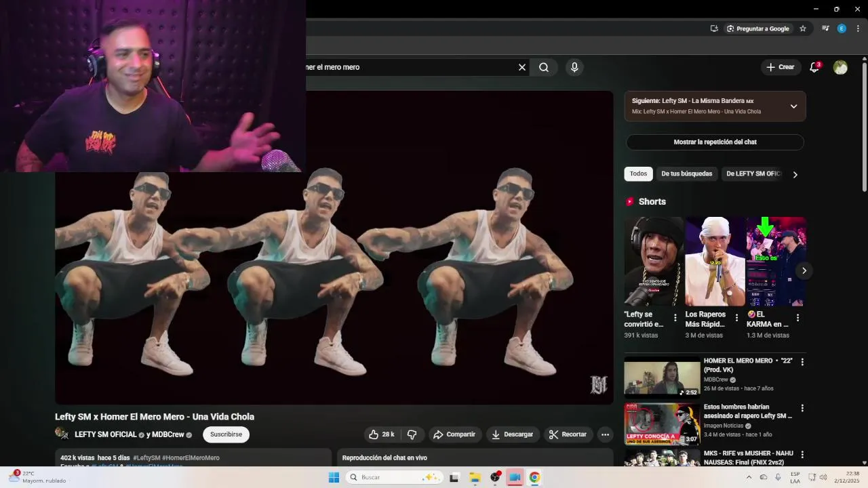Open Chrome media controls icon

coord(825,28)
